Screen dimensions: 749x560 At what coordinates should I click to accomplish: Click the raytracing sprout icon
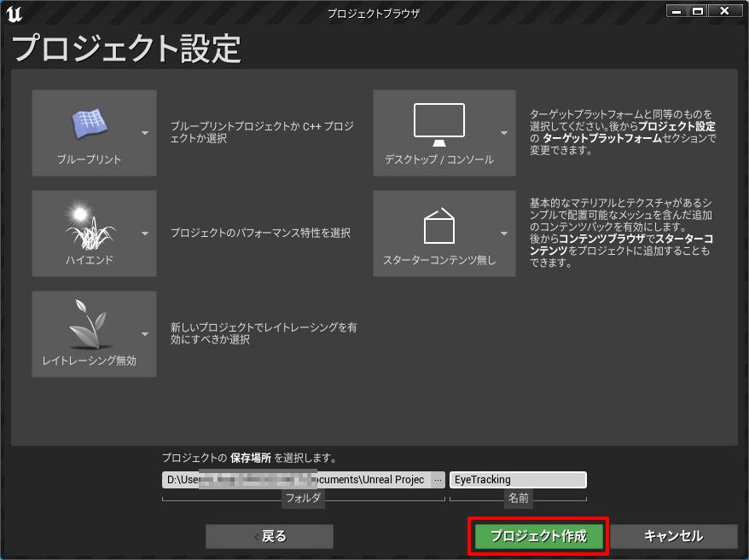pos(89,325)
